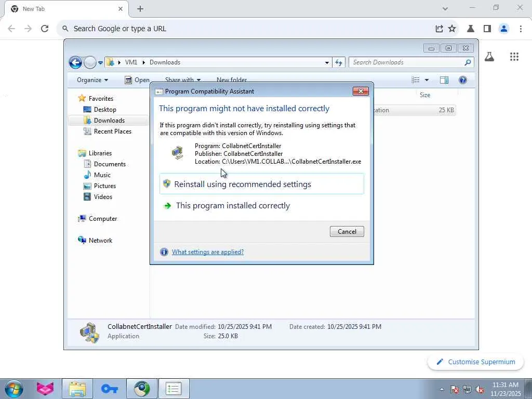
Task: Click the muted volume tray icon
Action: [x=480, y=390]
